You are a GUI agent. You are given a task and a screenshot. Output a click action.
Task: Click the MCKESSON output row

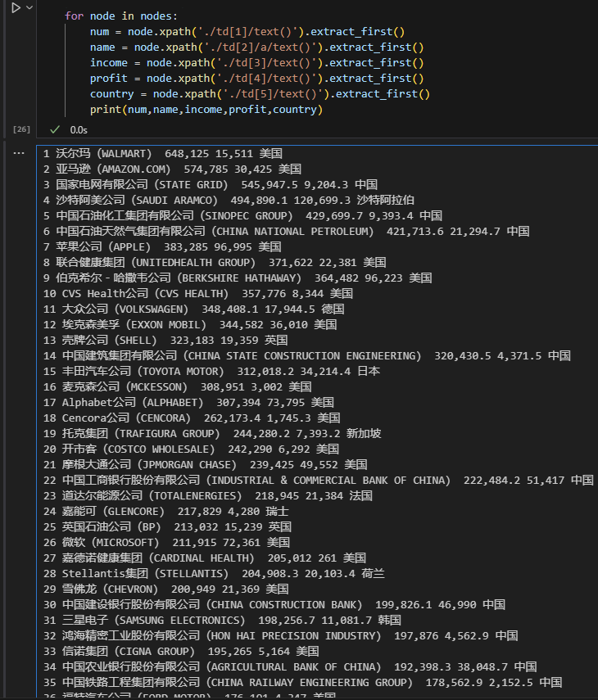click(x=177, y=387)
